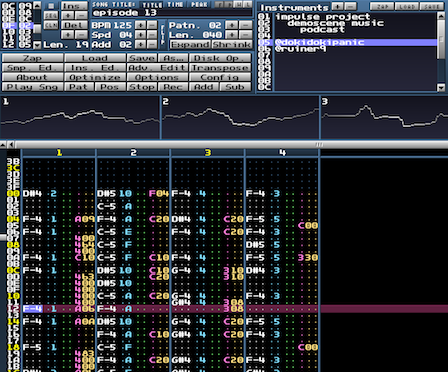The image size is (448, 372).
Task: Open the Smp. Ed. sample editor
Action: 32,68
